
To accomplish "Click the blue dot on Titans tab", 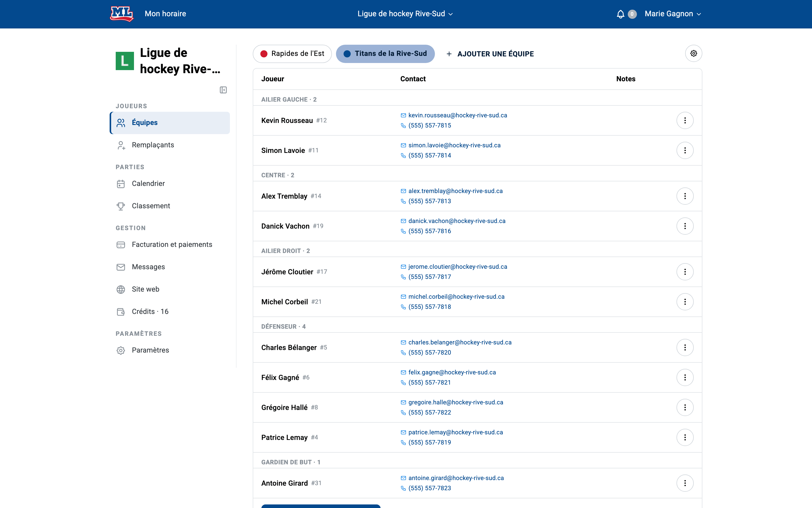I will pos(347,54).
